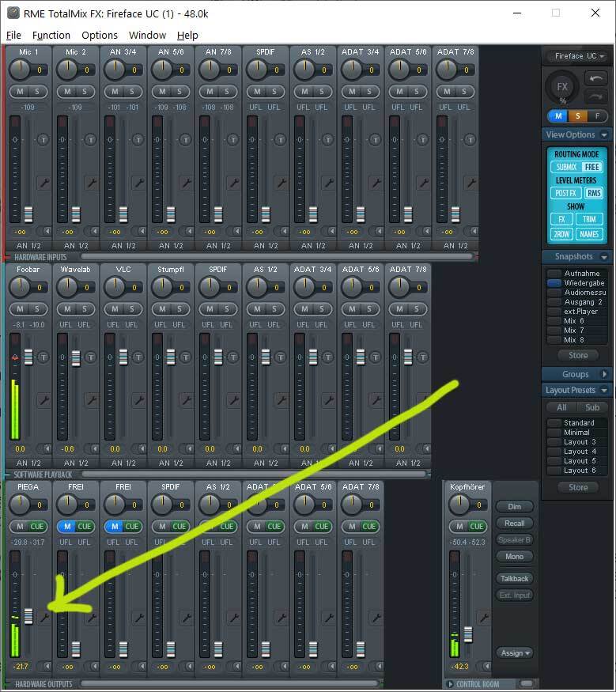Toggle CUE on the SPDIF hardware output
The image size is (616, 692).
(180, 527)
